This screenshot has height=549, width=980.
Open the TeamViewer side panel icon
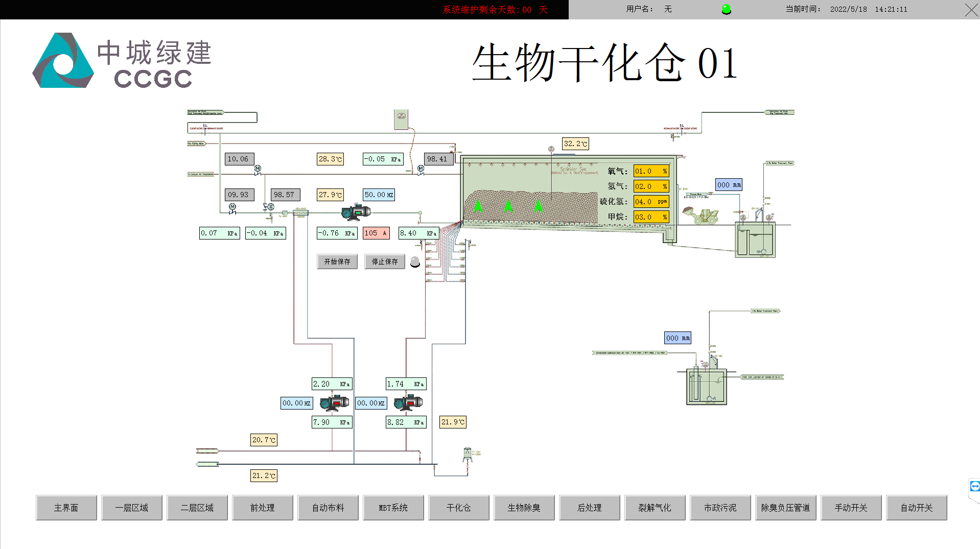coord(974,486)
